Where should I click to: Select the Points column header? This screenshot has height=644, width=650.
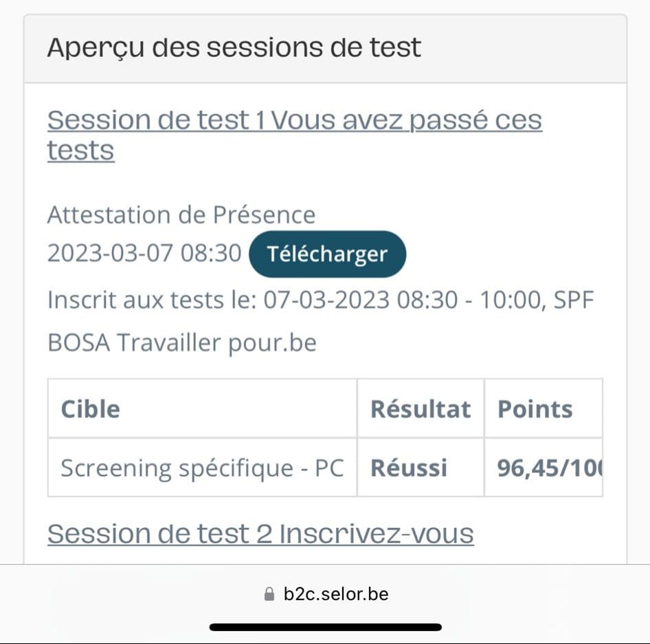(x=535, y=409)
